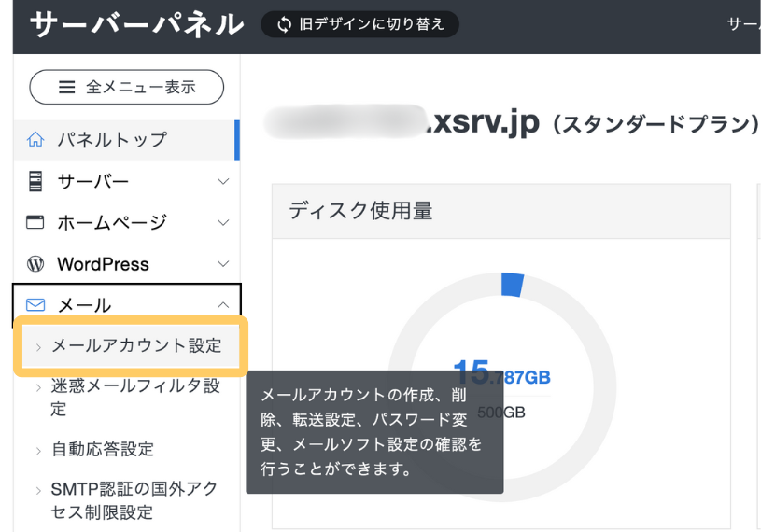Click the server rack icon beside サーバー
This screenshot has height=532, width=775.
pyautogui.click(x=35, y=181)
